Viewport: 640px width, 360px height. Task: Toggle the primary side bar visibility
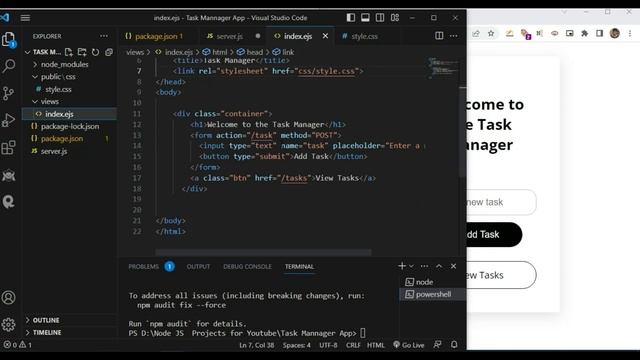(351, 18)
